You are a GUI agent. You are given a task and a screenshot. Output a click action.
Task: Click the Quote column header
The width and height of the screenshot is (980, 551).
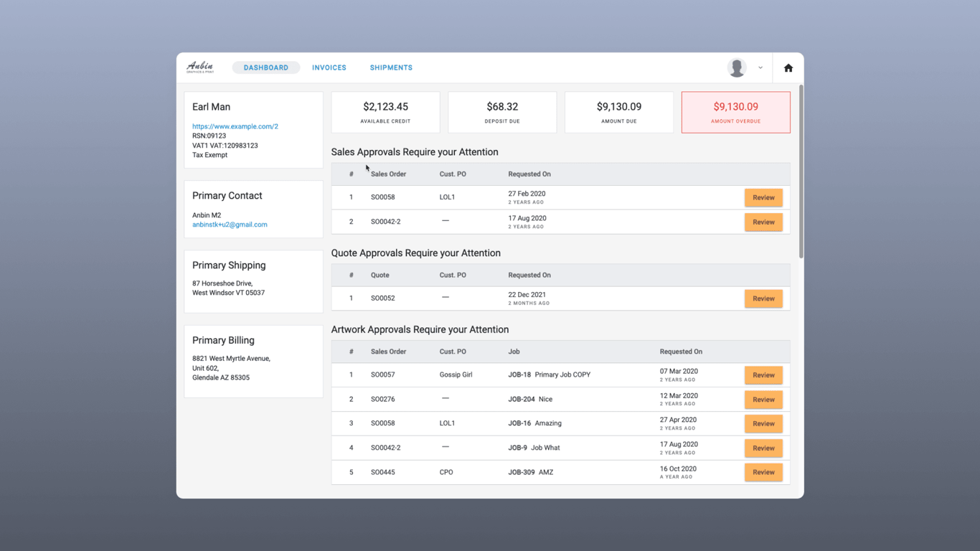(380, 275)
